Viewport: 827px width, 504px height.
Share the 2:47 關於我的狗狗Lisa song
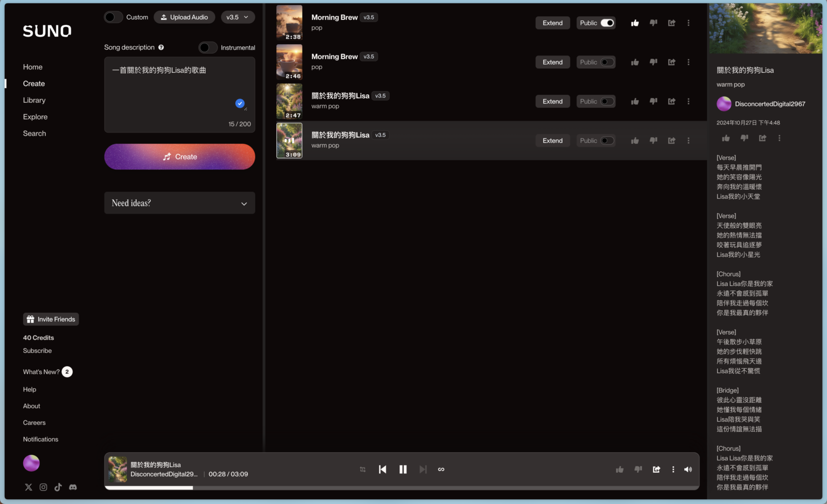coord(671,101)
